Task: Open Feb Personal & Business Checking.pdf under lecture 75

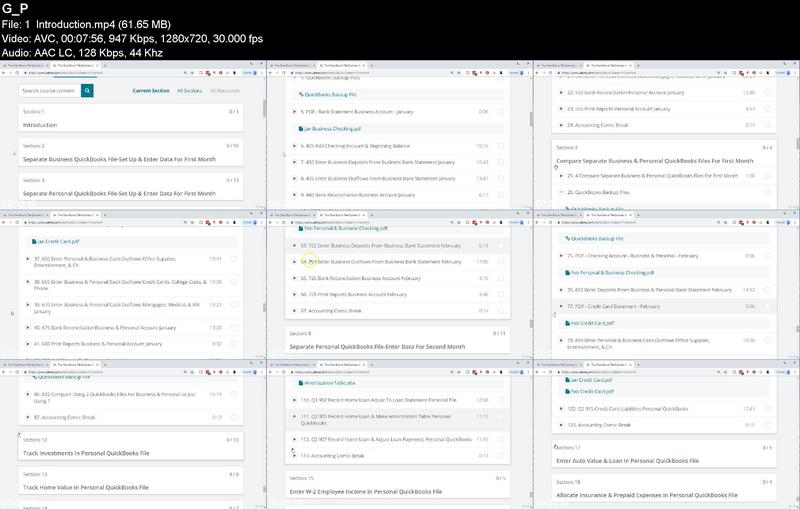Action: pyautogui.click(x=612, y=273)
